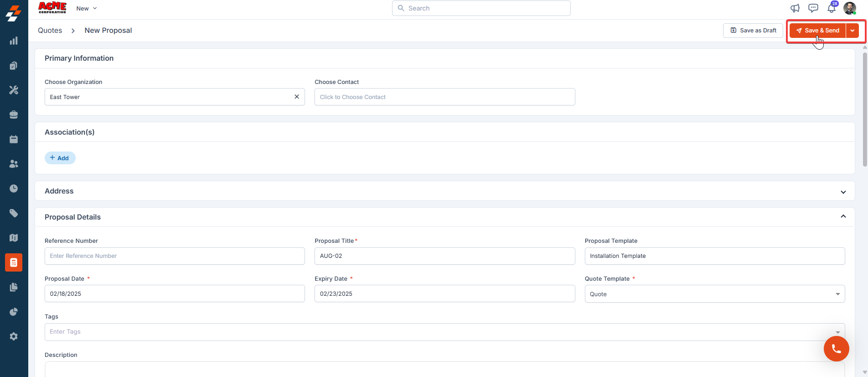Open the notifications bell showing 28
This screenshot has width=868, height=377.
click(832, 7)
